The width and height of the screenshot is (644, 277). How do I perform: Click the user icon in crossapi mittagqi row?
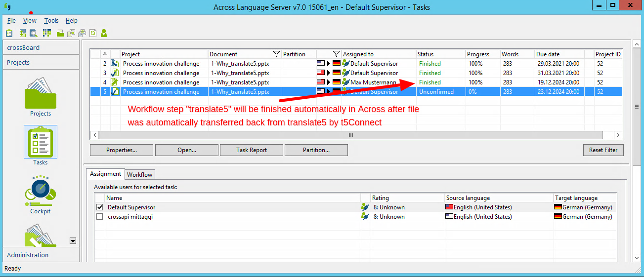click(x=365, y=216)
